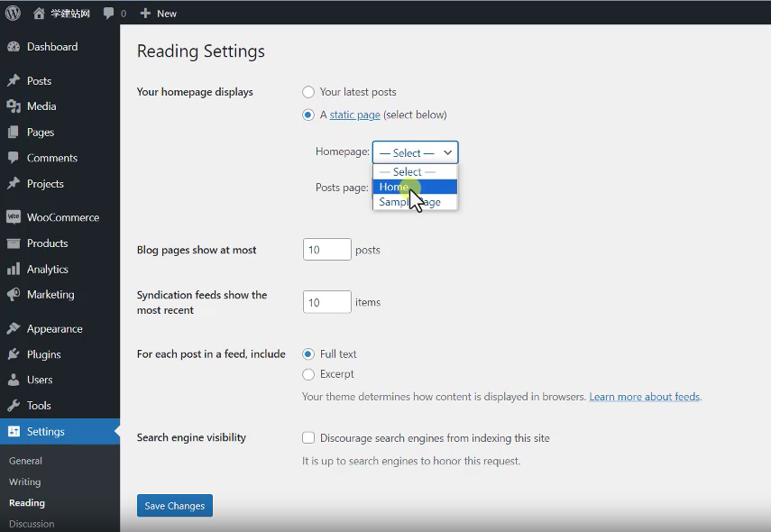Open the Tools wrench icon
Viewport: 771px width, 532px height.
coord(14,406)
